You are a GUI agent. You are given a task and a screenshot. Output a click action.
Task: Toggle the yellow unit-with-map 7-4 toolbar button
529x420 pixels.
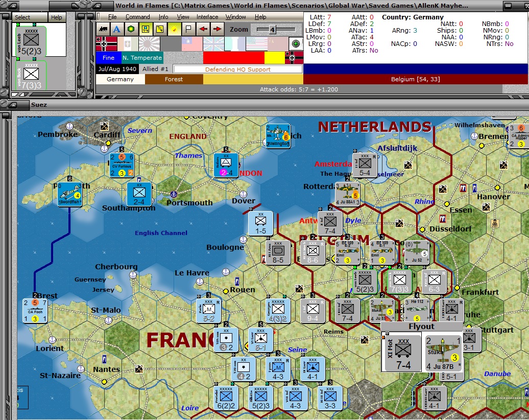(146, 29)
